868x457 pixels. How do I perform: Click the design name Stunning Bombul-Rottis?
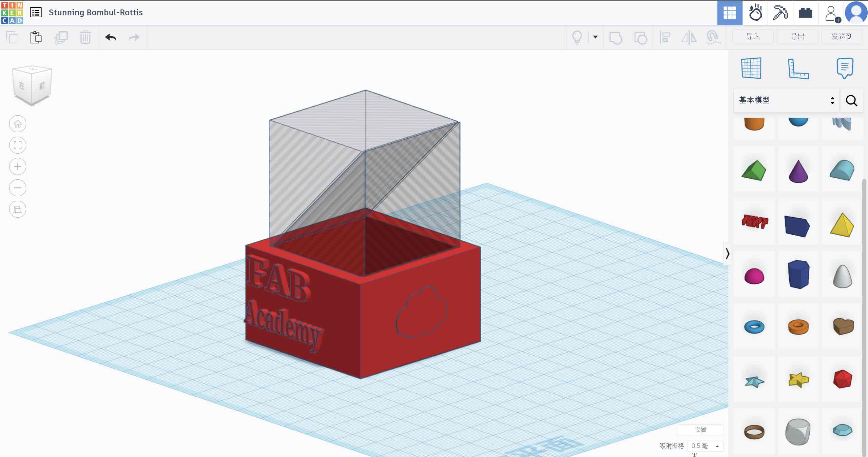pyautogui.click(x=96, y=13)
